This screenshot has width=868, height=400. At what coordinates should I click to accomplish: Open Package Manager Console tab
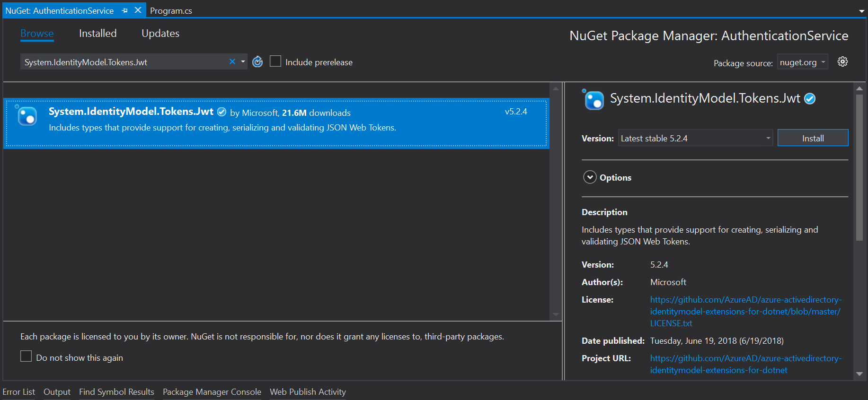(212, 392)
